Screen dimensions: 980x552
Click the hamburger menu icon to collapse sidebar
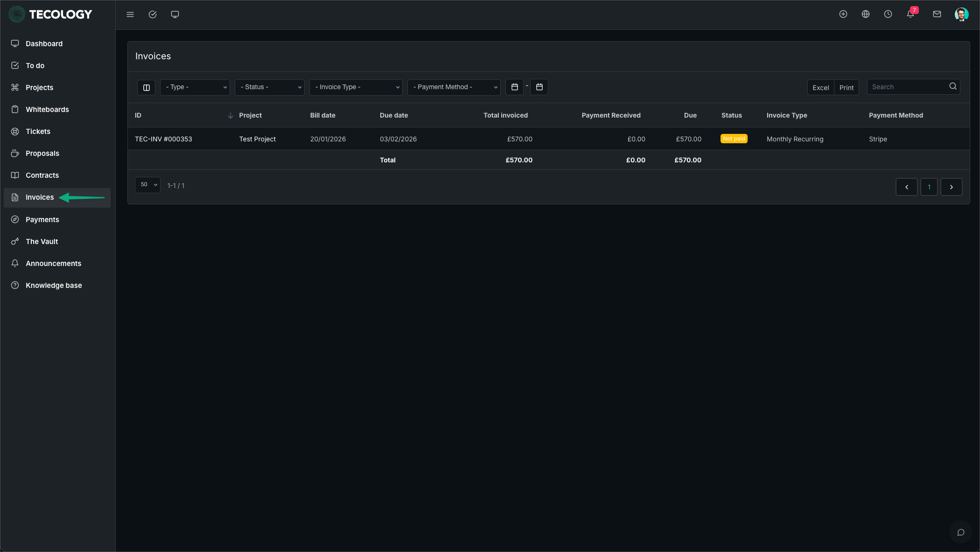[130, 14]
